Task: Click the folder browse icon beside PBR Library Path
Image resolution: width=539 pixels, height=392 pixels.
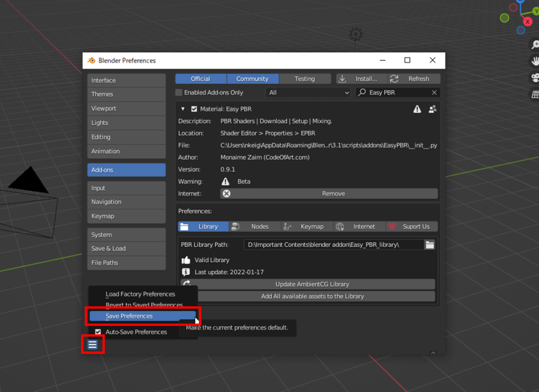Action: pos(429,244)
